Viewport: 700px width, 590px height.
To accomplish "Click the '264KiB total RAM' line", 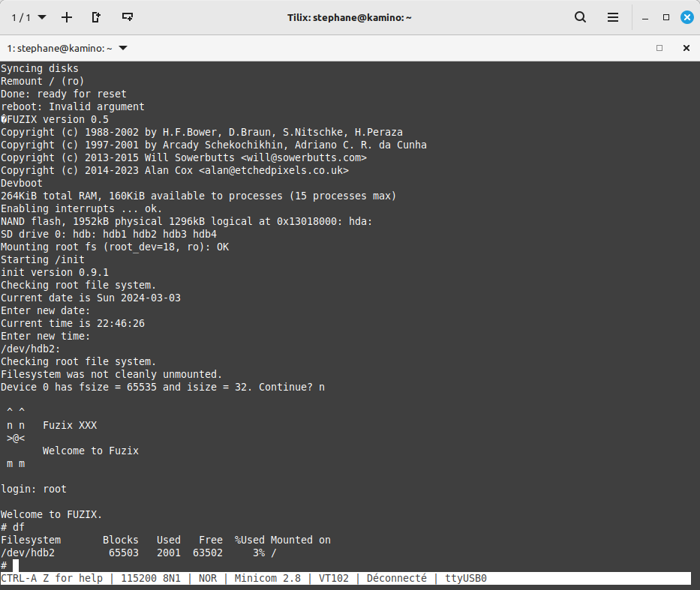I will coord(198,196).
